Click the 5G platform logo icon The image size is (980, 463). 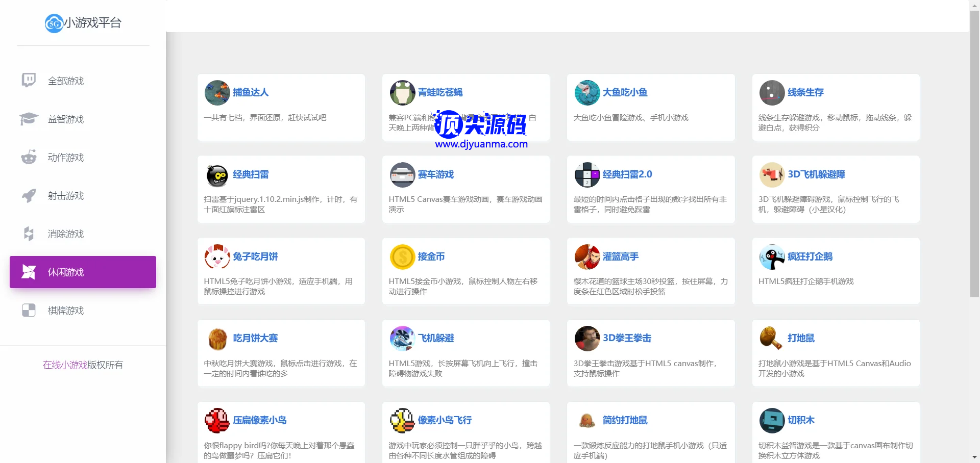[x=54, y=23]
